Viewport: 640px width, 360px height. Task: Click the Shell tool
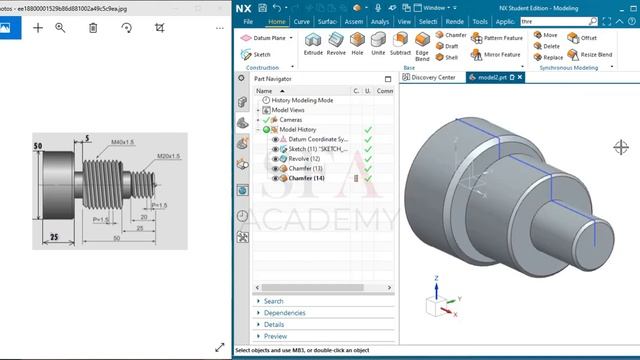click(x=447, y=58)
